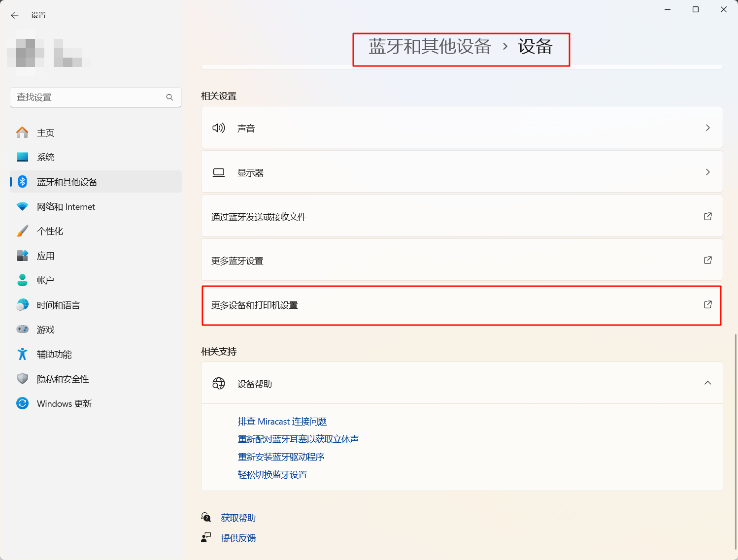Collapse the 设备帮助 section chevron
This screenshot has width=738, height=560.
pyautogui.click(x=708, y=383)
